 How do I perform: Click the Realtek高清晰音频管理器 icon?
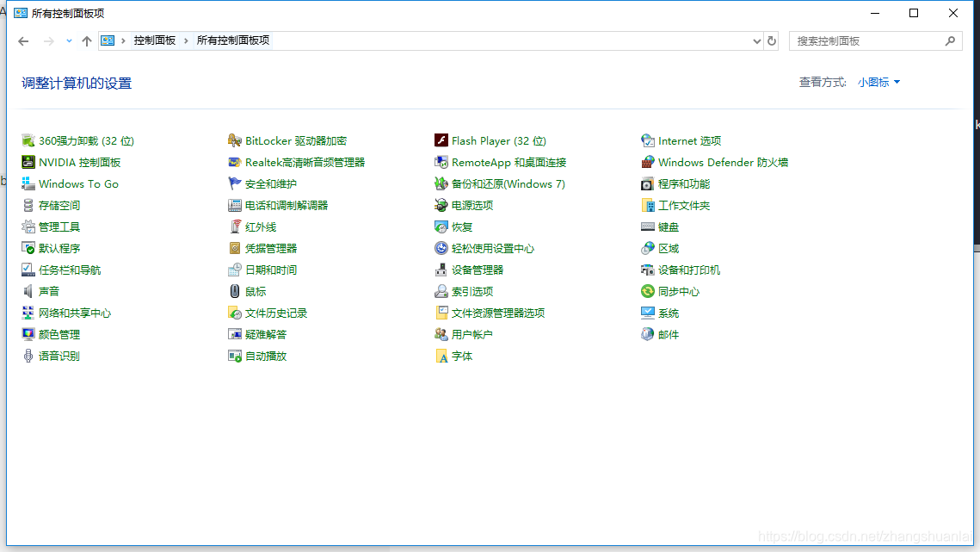(x=234, y=162)
